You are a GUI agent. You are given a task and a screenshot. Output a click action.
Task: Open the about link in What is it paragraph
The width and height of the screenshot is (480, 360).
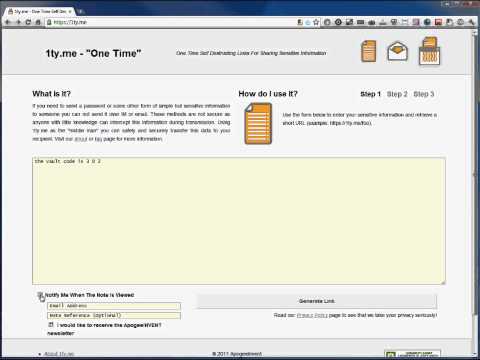[81, 139]
